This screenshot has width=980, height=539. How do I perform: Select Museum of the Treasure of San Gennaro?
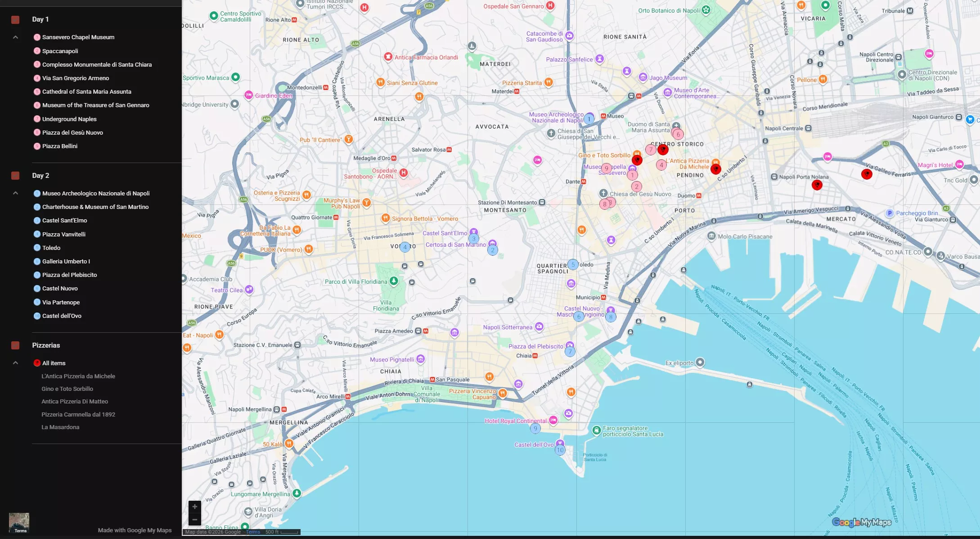[x=96, y=105]
